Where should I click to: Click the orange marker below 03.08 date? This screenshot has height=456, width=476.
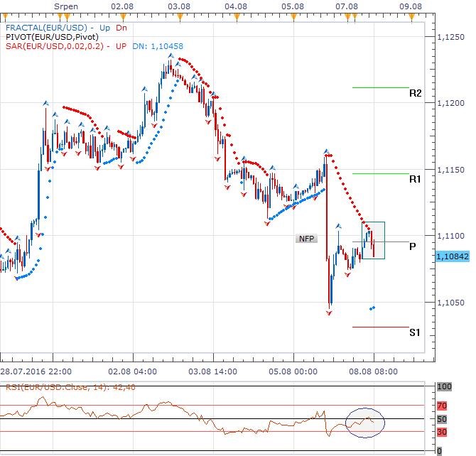pos(179,16)
